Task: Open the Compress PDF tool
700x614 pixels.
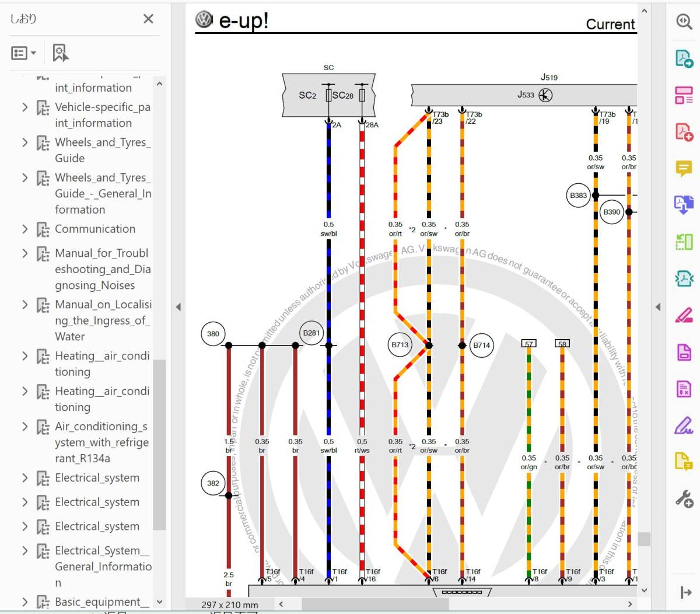Action: pyautogui.click(x=684, y=278)
